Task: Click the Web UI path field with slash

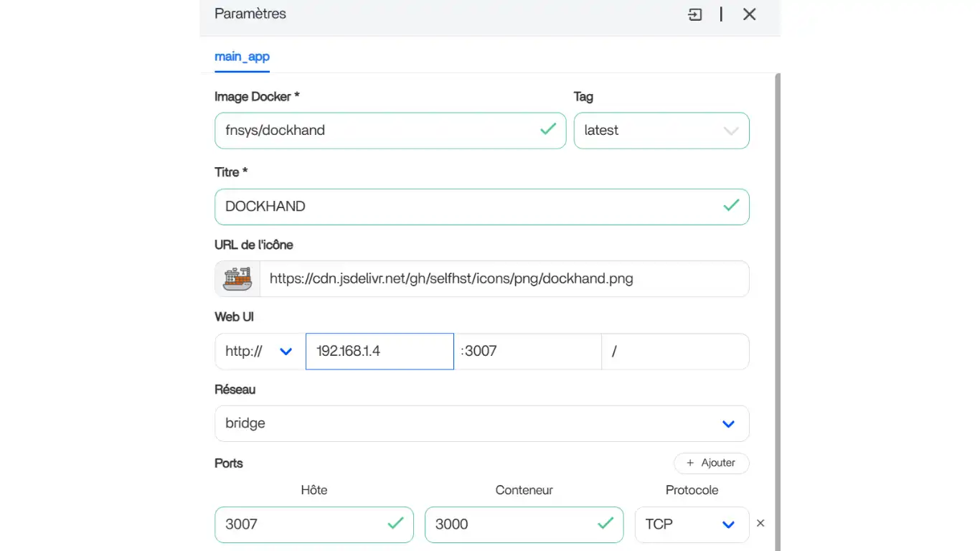Action: point(675,352)
